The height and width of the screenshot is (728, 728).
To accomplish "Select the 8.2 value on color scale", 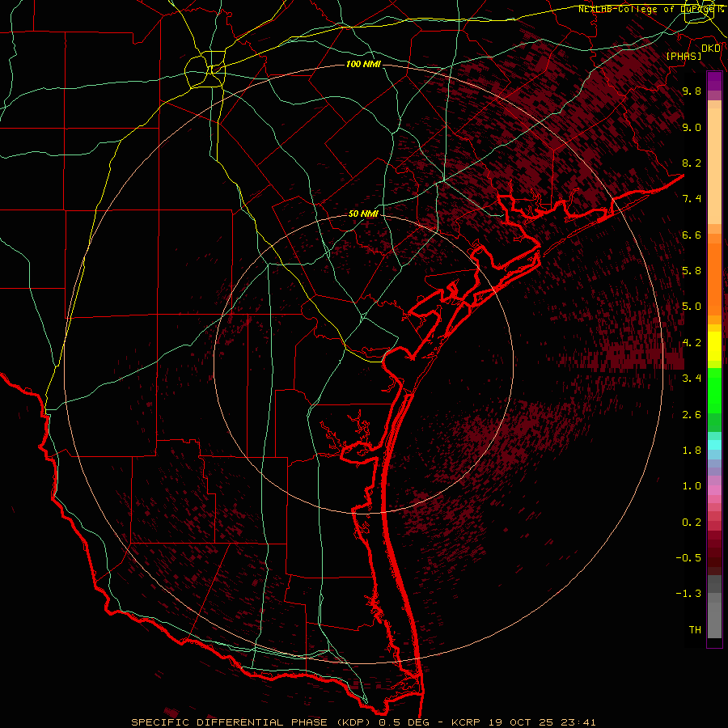I will click(x=692, y=163).
